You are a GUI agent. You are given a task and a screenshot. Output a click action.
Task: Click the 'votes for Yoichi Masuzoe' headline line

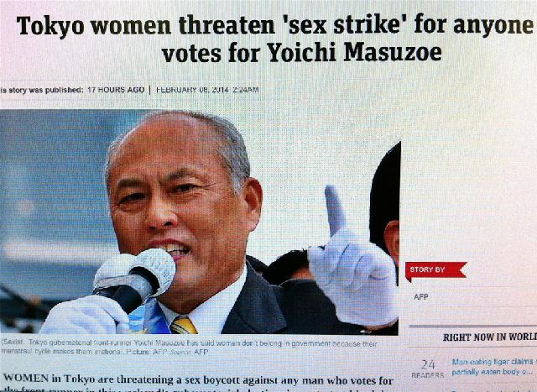[x=302, y=52]
